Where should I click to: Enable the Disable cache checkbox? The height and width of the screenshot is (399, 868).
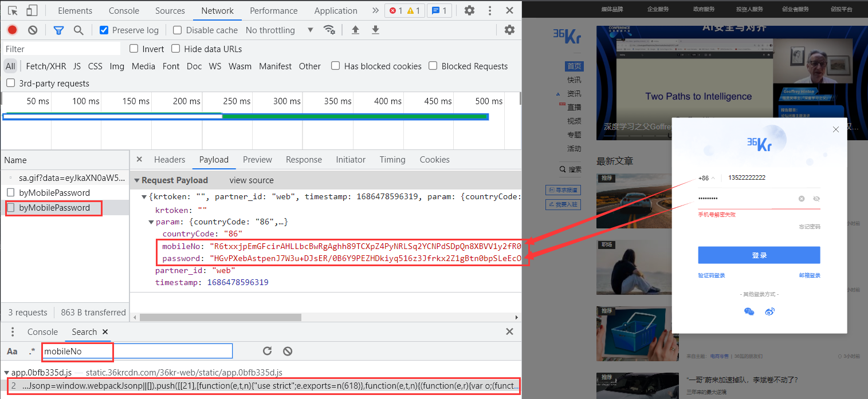pyautogui.click(x=178, y=30)
